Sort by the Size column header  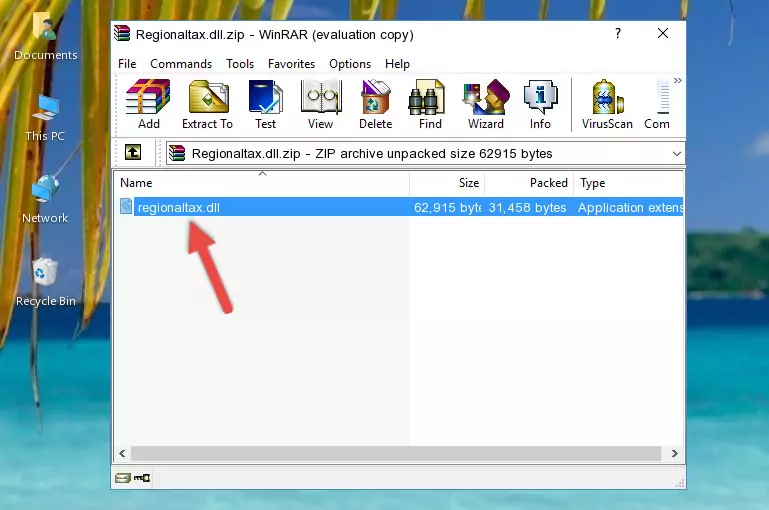click(x=447, y=183)
